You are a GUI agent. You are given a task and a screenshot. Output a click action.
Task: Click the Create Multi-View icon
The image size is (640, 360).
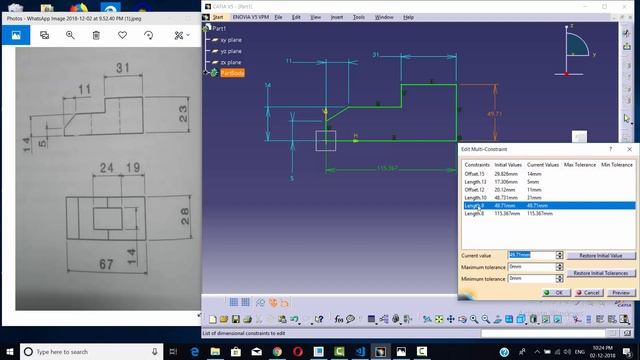509,319
